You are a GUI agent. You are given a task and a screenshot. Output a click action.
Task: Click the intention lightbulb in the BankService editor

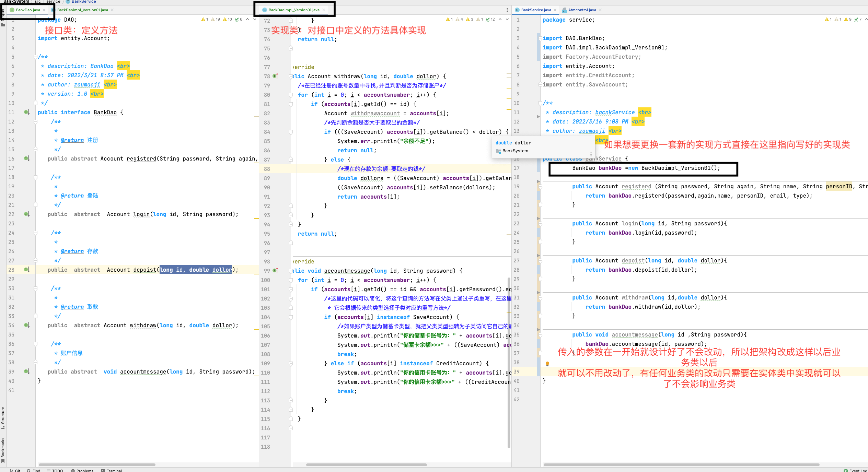pos(547,364)
